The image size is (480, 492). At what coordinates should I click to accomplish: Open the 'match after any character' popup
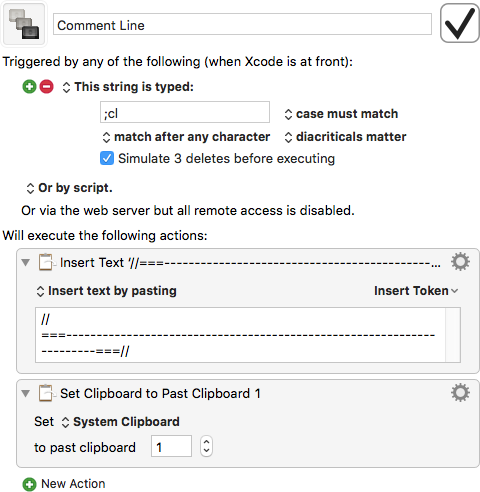186,137
